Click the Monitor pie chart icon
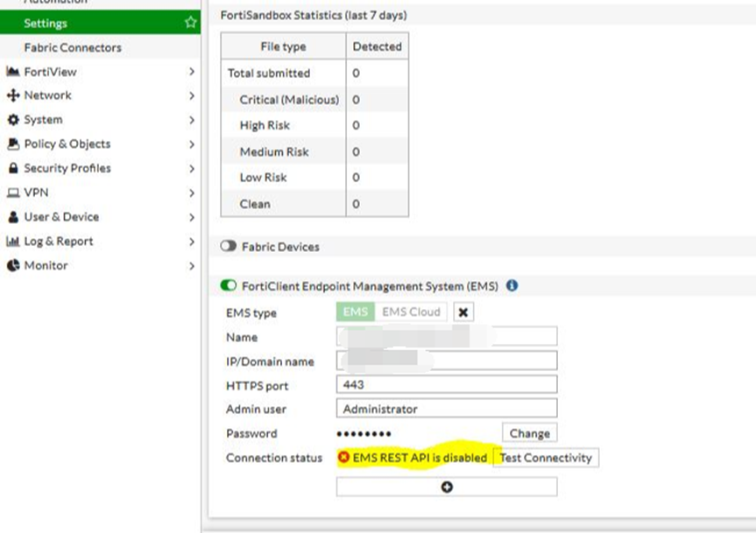The image size is (756, 533). coord(13,265)
